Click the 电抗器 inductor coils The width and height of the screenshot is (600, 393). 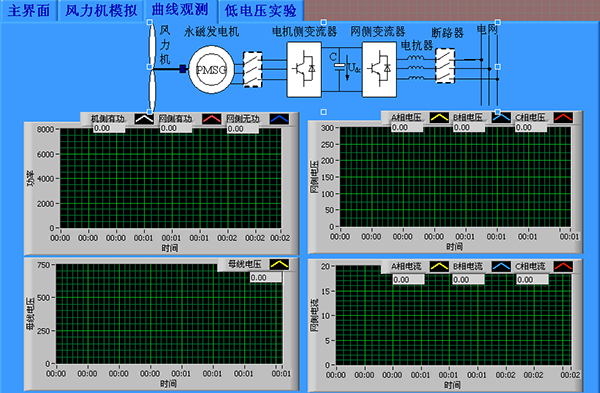(416, 68)
